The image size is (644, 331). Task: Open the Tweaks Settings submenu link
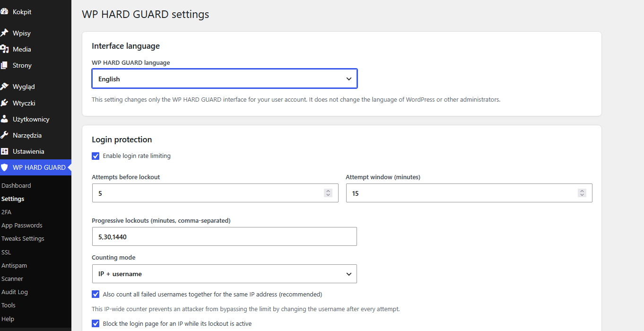click(23, 239)
